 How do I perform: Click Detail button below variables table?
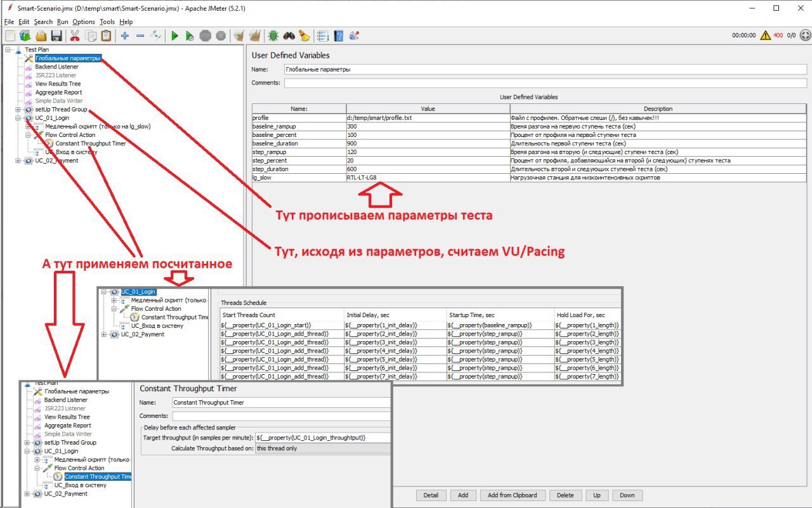click(431, 495)
